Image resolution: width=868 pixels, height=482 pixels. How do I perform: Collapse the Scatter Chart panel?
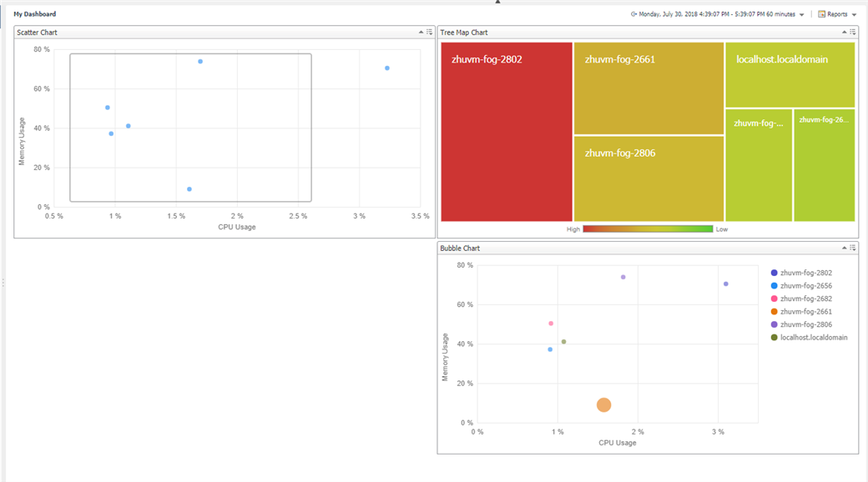[421, 32]
